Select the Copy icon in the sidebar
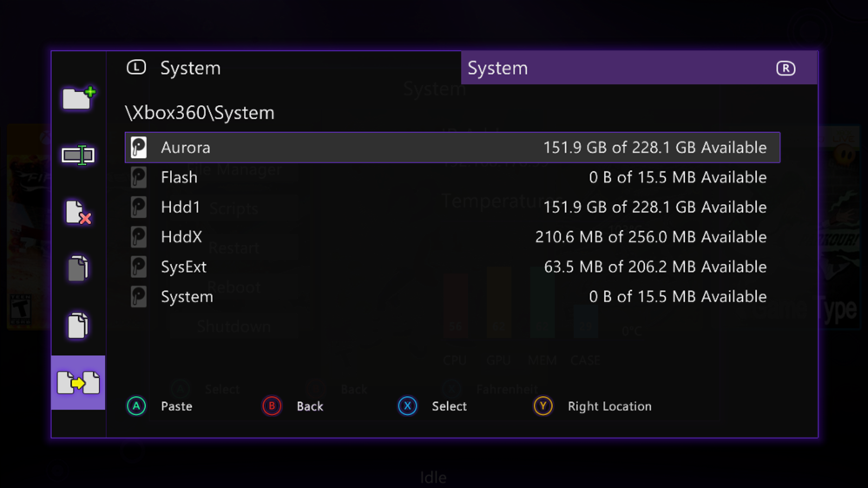Screen dimensions: 868x488 (78, 268)
